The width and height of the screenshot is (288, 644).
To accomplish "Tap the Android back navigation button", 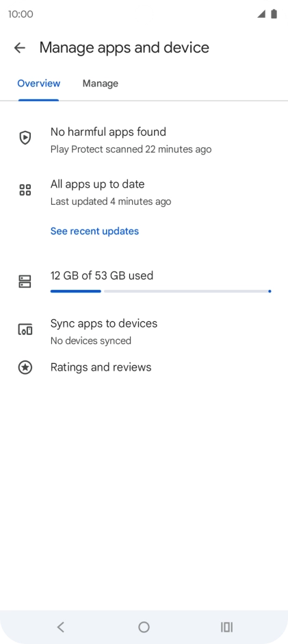I will (x=61, y=627).
